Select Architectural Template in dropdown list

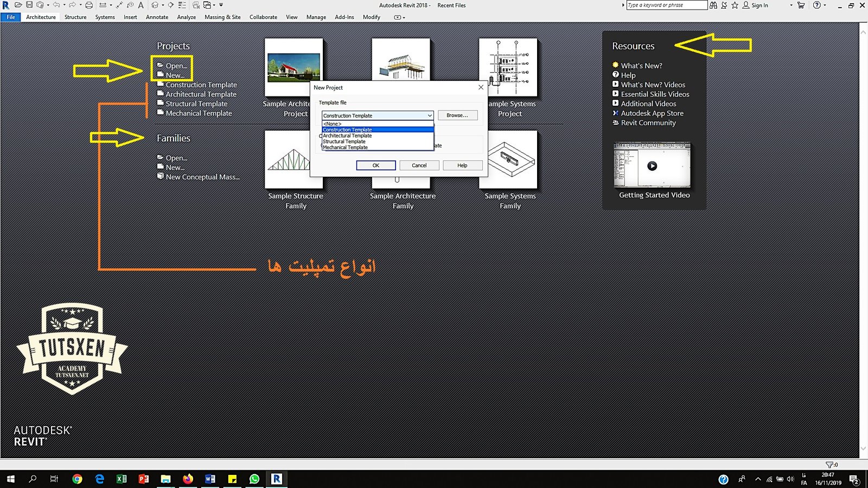click(x=378, y=136)
